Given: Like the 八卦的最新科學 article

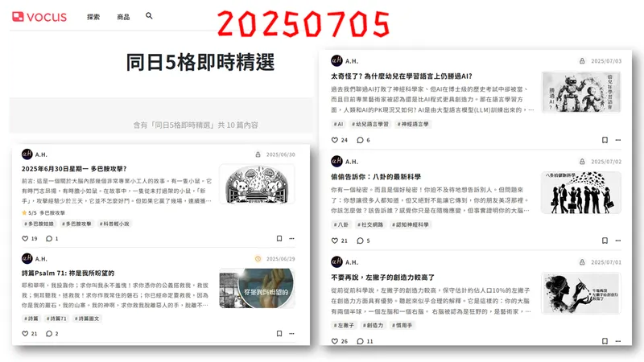Looking at the screenshot, I should [x=335, y=241].
